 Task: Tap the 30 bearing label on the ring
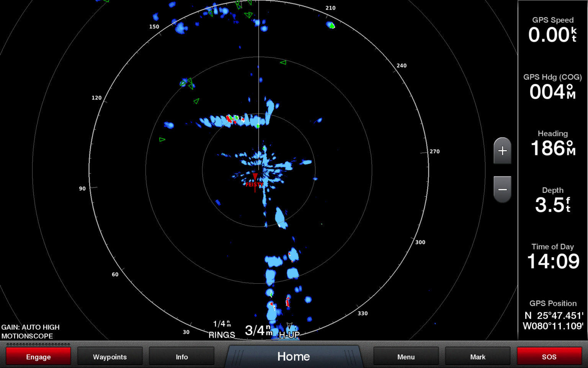186,332
